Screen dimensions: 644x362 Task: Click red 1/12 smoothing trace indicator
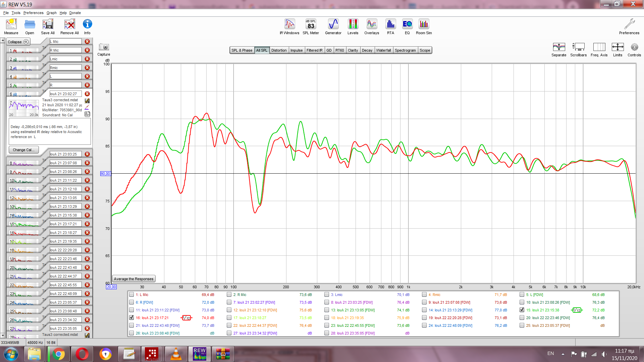click(x=186, y=318)
